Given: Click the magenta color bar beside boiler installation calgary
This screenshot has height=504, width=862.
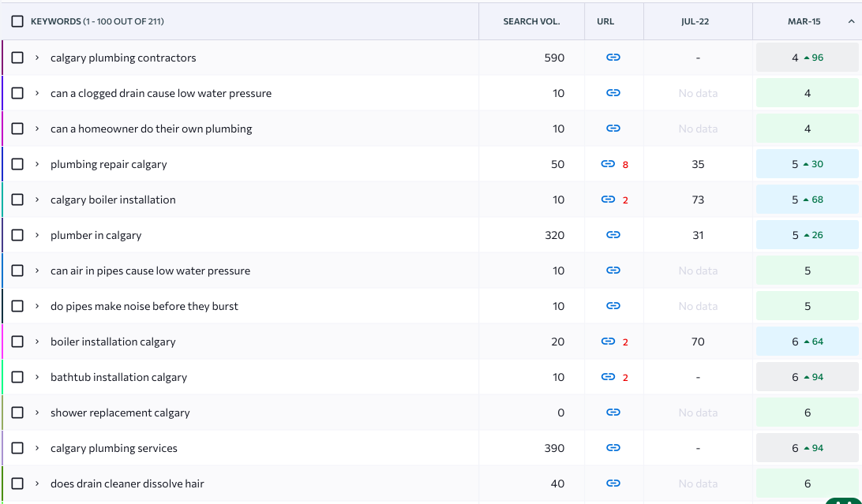Looking at the screenshot, I should coord(2,342).
